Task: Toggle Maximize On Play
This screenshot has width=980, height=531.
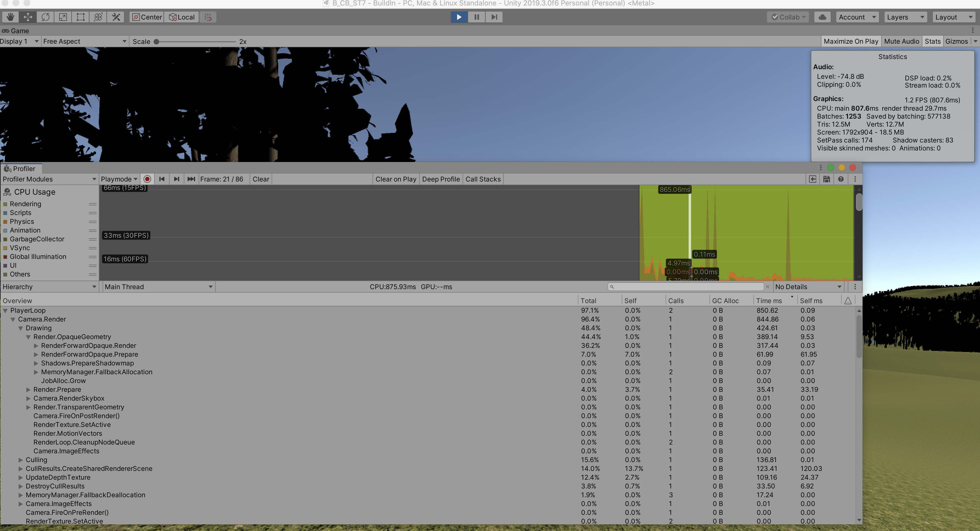Action: click(851, 41)
